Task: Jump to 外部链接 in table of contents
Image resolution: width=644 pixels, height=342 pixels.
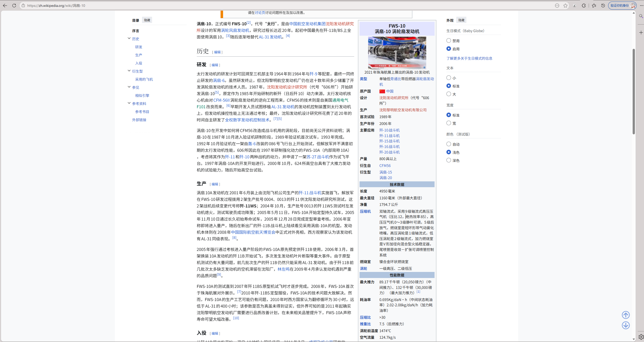Action: [139, 120]
